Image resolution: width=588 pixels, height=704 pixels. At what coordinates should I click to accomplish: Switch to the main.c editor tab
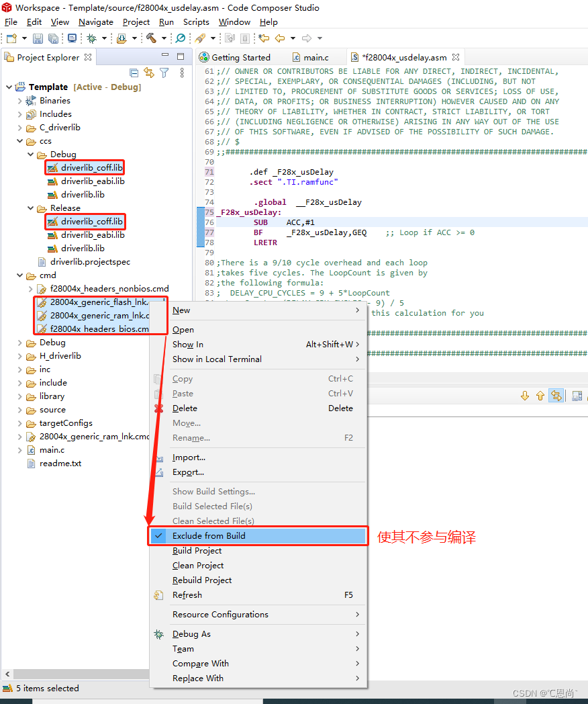click(x=310, y=58)
